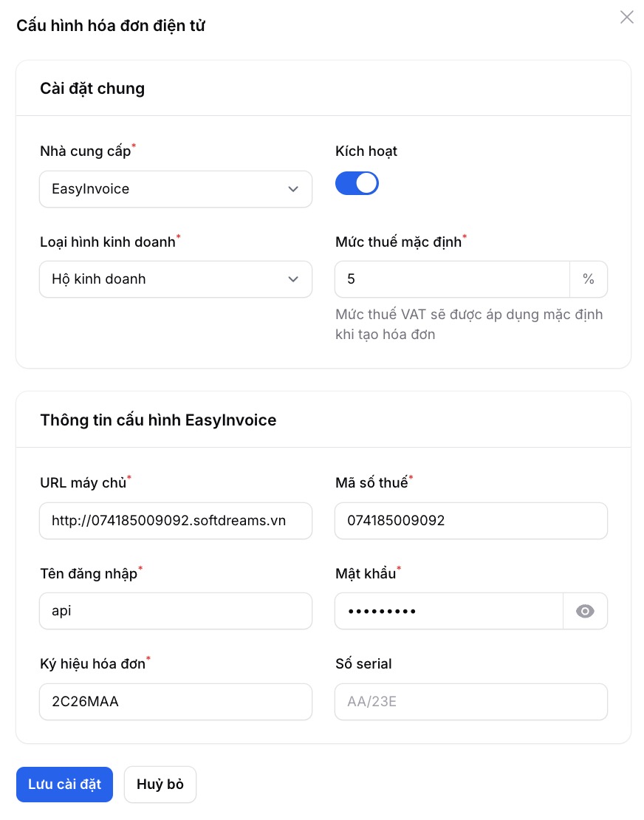This screenshot has height=820, width=644.
Task: Click the Nhà cung cấp field label
Action: [x=86, y=151]
